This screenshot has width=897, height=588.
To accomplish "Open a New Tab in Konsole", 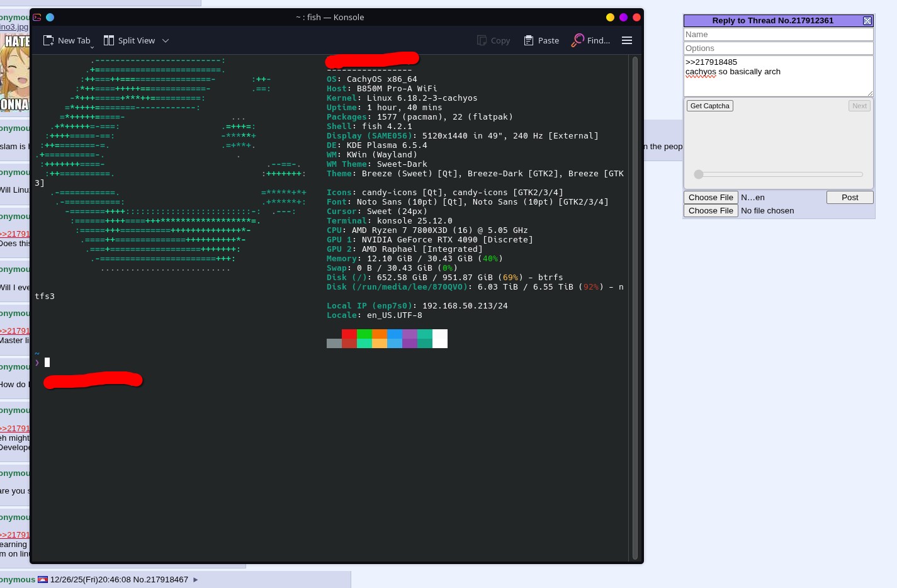I will (67, 40).
